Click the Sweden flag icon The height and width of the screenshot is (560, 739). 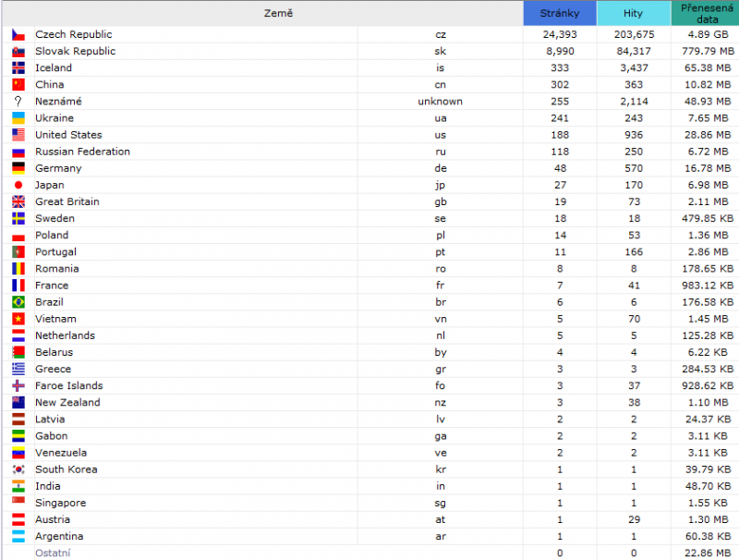(18, 218)
